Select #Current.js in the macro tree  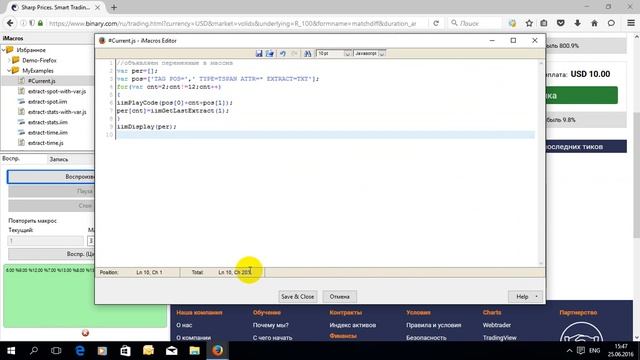[x=41, y=81]
